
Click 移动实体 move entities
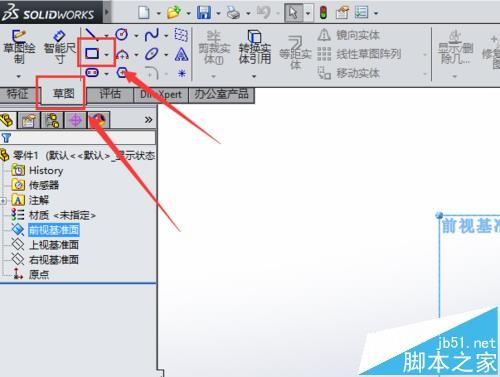coord(349,73)
